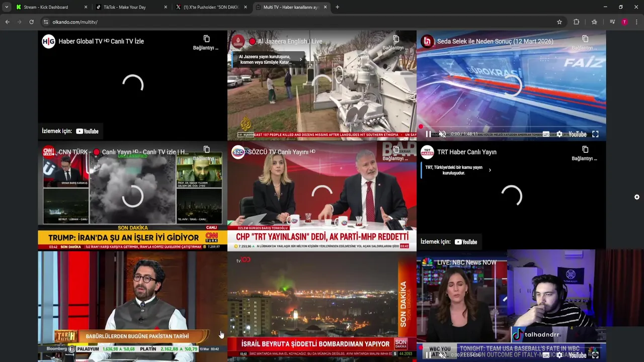Open the TRT Haber Canlı Yayın title

(x=467, y=152)
